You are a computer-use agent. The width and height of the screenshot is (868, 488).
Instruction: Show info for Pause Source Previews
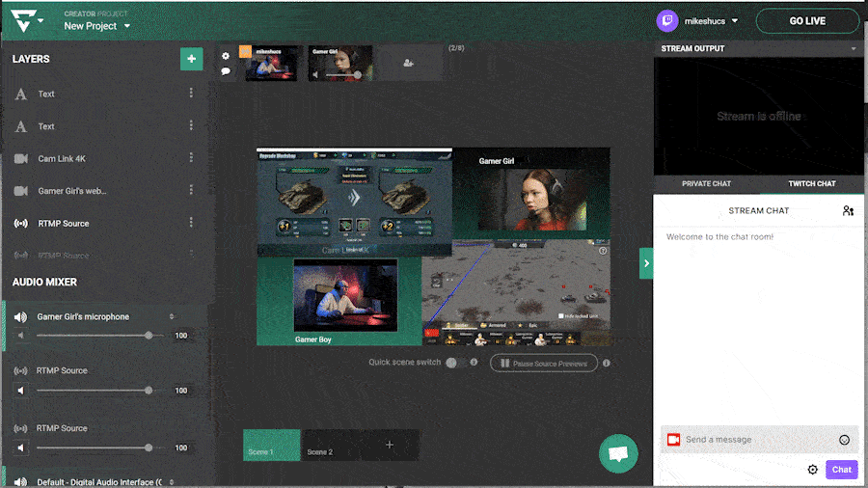click(x=607, y=364)
